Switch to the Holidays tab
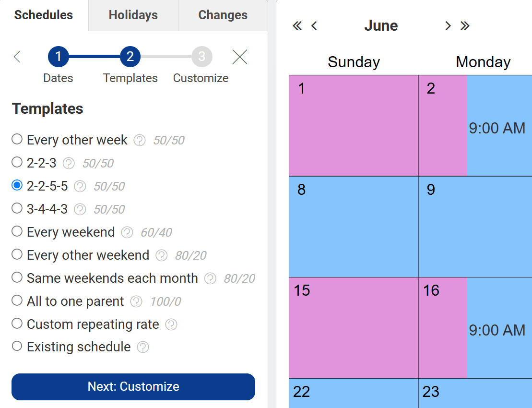The width and height of the screenshot is (532, 408). [x=133, y=15]
